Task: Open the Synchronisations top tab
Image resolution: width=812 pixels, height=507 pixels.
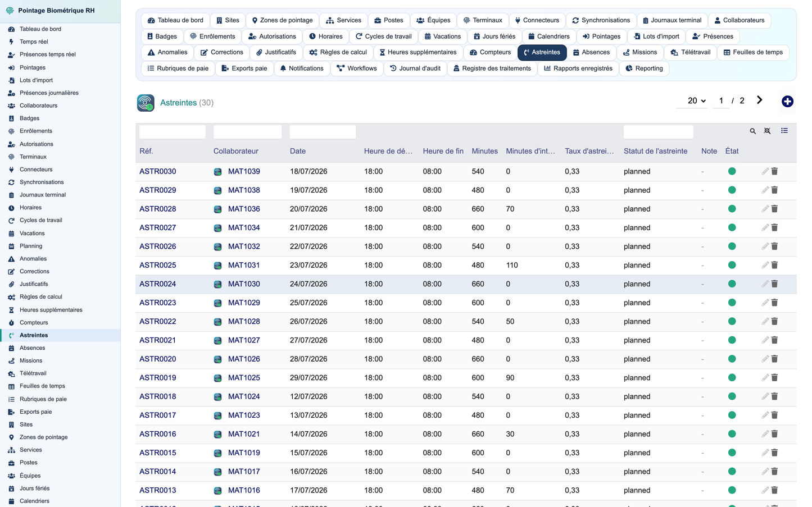Action: click(x=601, y=20)
